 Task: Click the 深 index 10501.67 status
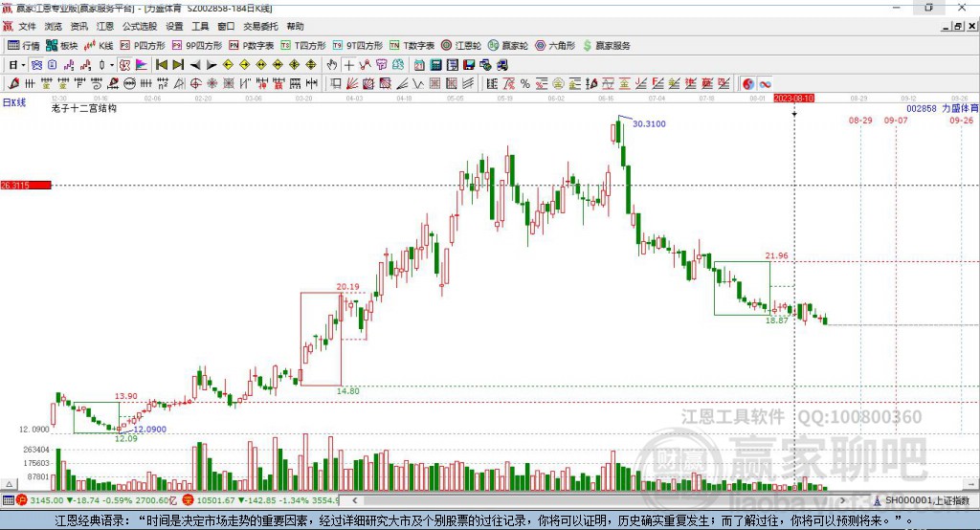[260, 500]
